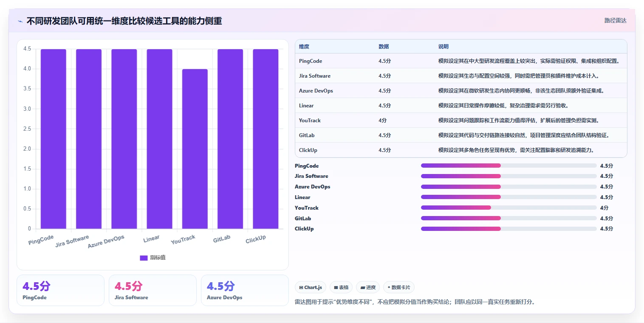Click the PingCode description about 中大型研发流程
This screenshot has height=323, width=644.
tap(529, 61)
